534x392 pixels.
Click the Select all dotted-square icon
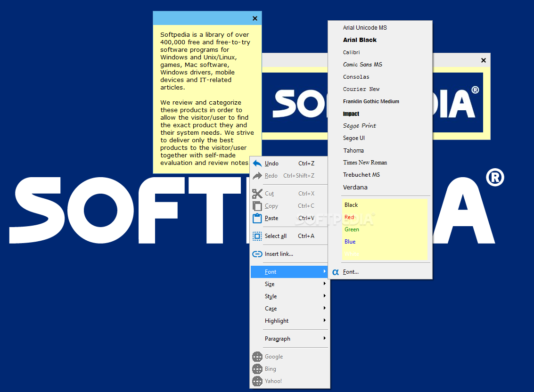click(x=257, y=236)
